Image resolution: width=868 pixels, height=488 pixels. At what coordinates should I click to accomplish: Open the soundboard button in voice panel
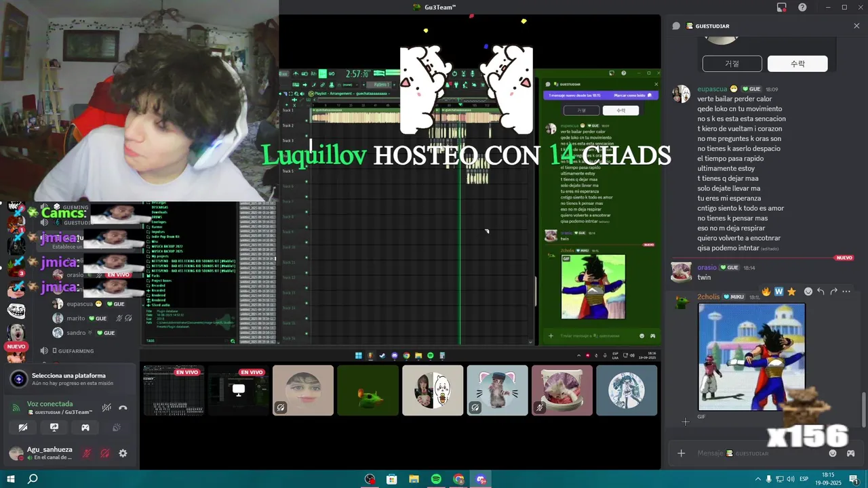(x=117, y=428)
